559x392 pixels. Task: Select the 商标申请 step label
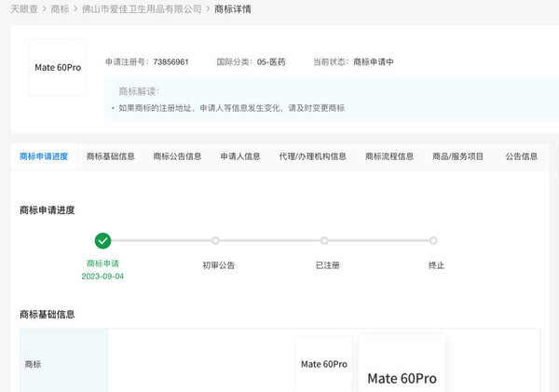pos(102,264)
